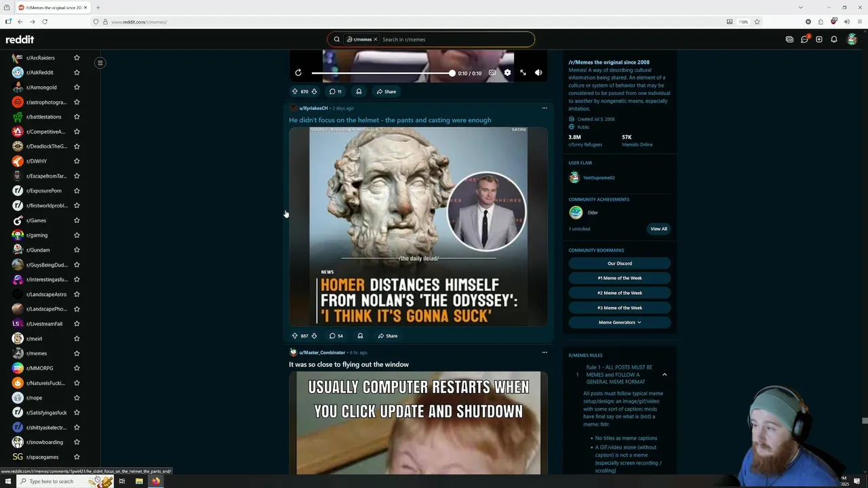Image resolution: width=868 pixels, height=488 pixels.
Task: Open the 'Our Discord' bookmark
Action: (x=620, y=263)
